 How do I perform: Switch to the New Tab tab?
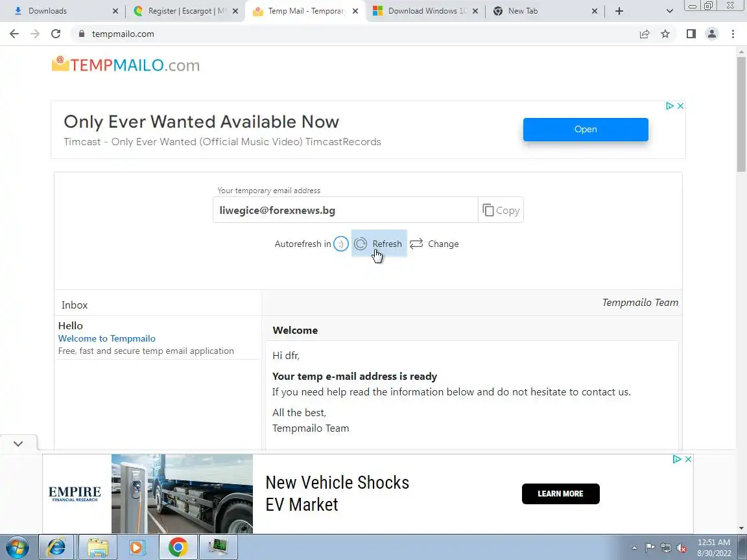[x=545, y=11]
